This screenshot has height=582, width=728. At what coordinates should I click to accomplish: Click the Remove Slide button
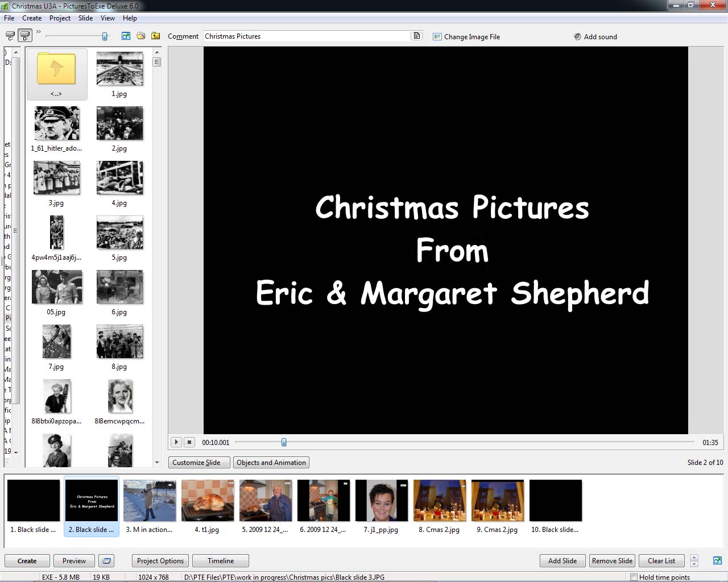click(612, 560)
